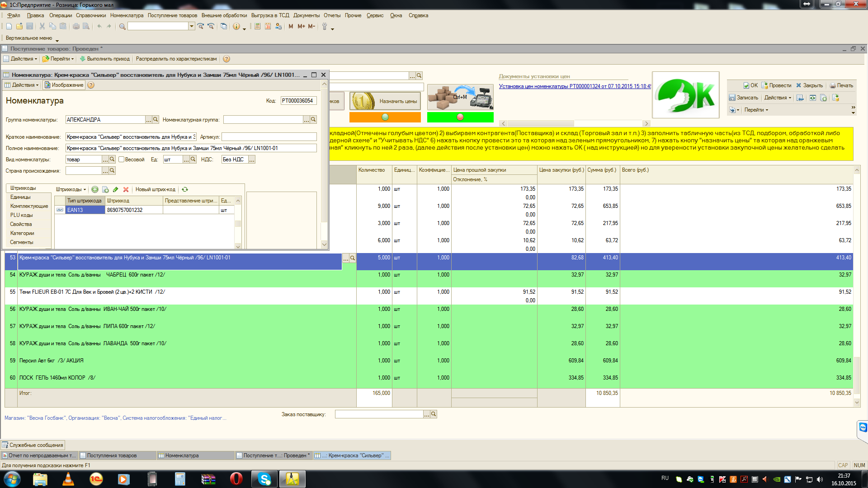Open the Справочники menu
The height and width of the screenshot is (488, 868).
point(91,15)
